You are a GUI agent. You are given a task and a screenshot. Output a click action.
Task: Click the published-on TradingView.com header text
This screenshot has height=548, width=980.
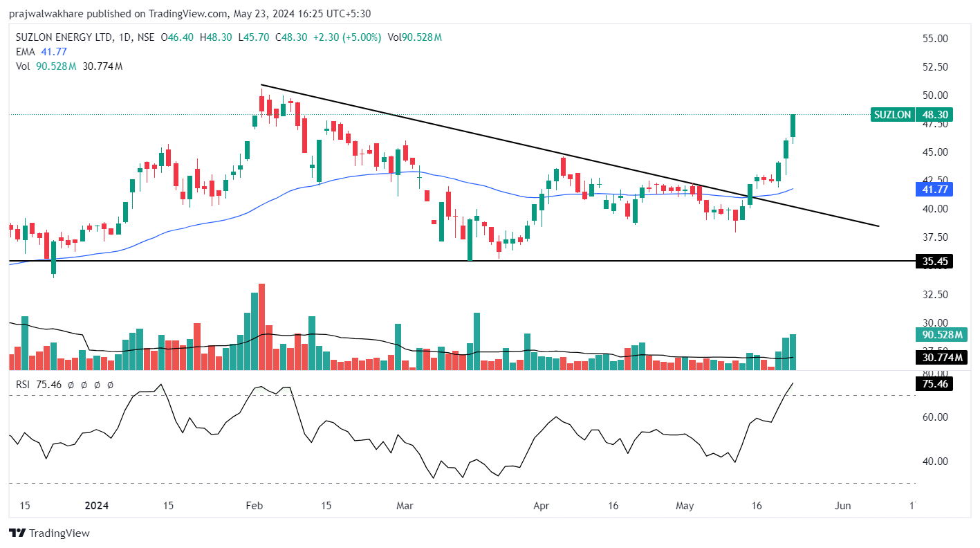(x=189, y=13)
